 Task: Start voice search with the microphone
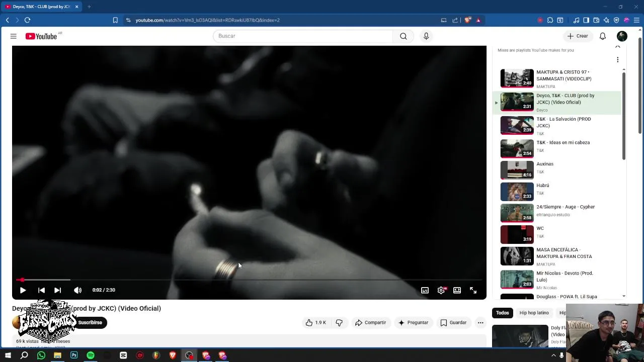tap(426, 36)
